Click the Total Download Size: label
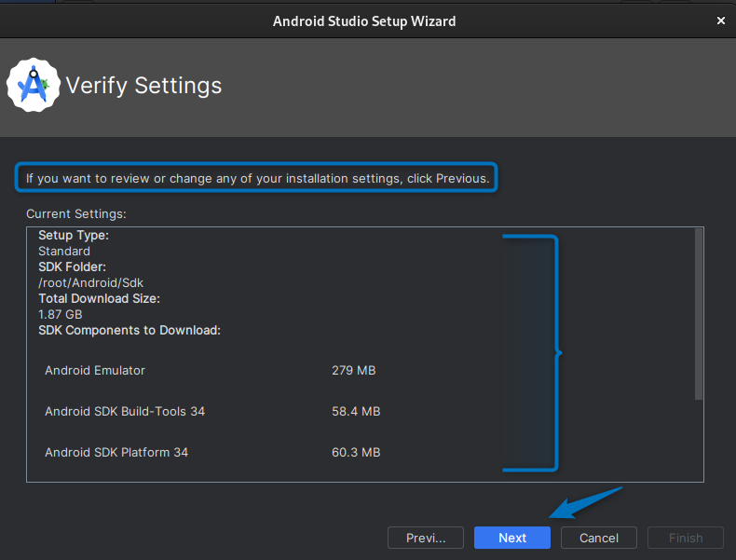Image resolution: width=736 pixels, height=560 pixels. (x=99, y=298)
